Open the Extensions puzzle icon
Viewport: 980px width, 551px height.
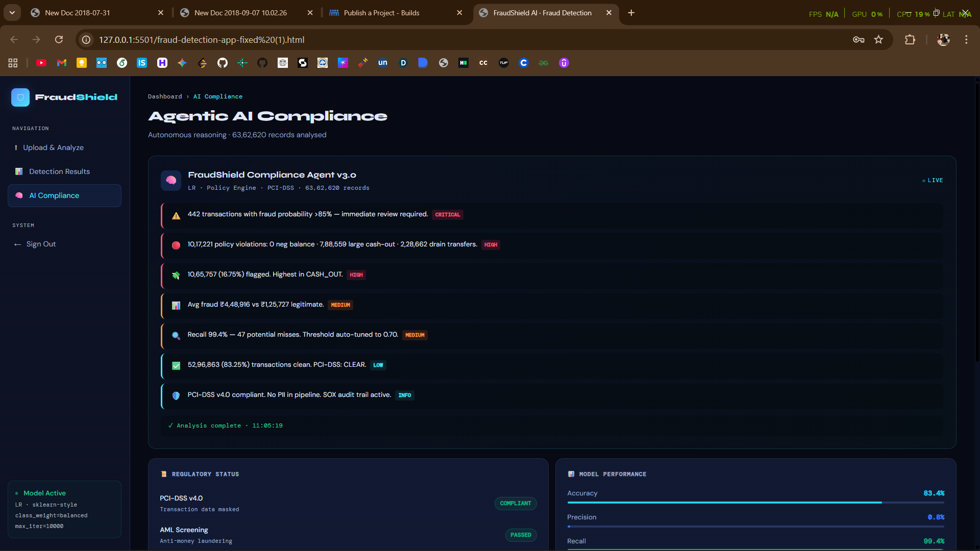point(910,40)
